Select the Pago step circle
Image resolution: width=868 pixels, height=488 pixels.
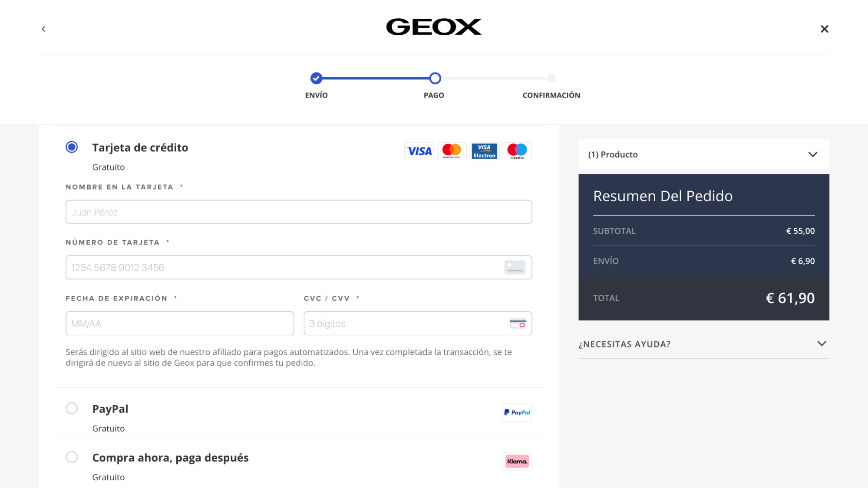click(x=435, y=79)
